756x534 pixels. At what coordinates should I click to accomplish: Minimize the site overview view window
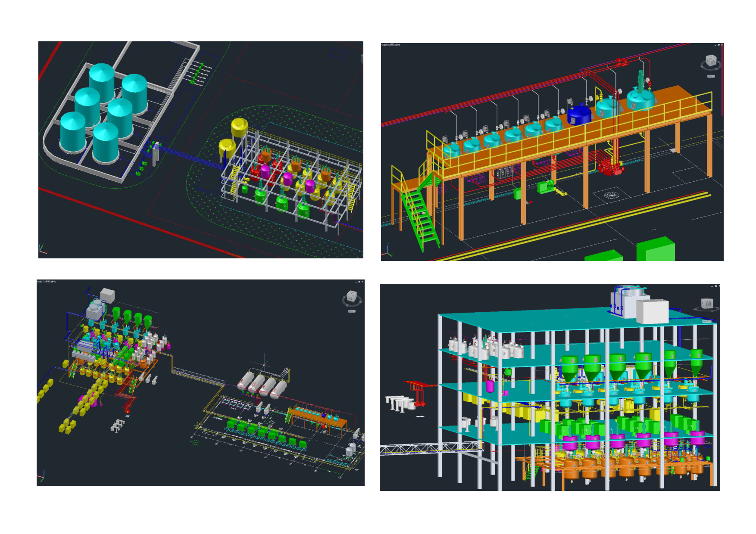(356, 282)
